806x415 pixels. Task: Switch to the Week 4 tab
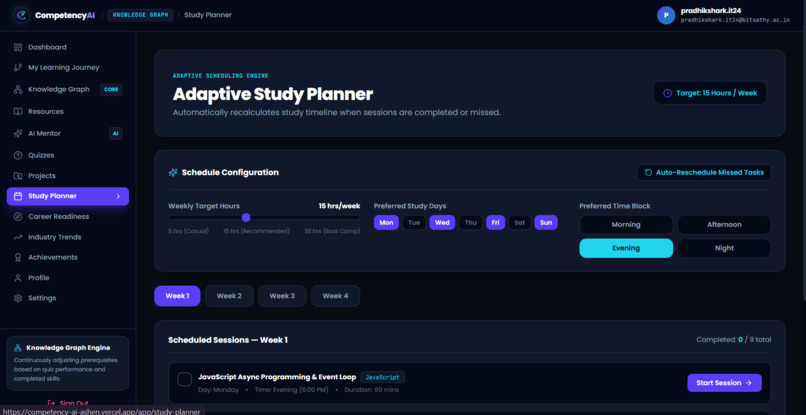[x=335, y=296]
